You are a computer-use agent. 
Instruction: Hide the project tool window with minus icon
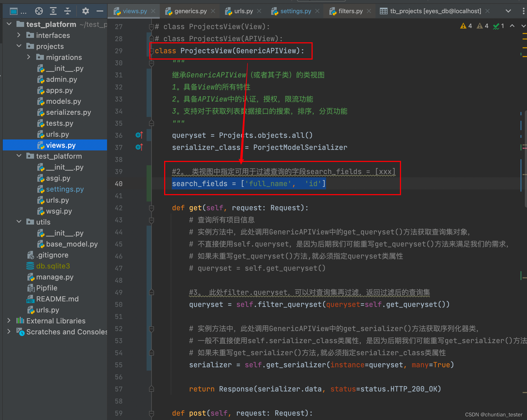[100, 11]
